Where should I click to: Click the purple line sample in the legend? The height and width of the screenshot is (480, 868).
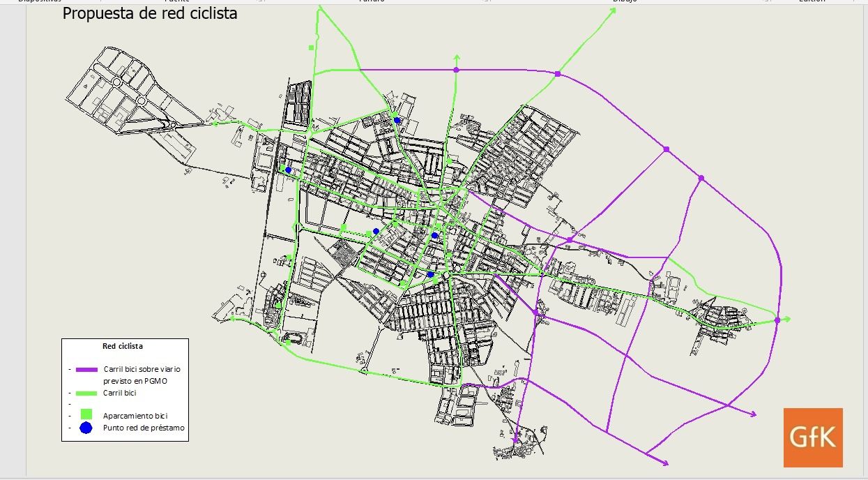click(x=86, y=370)
